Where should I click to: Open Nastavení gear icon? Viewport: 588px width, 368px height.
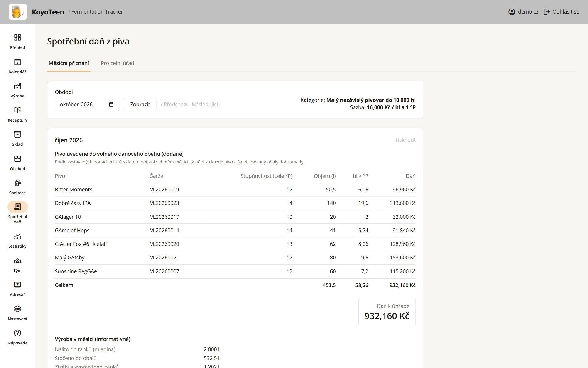(17, 309)
